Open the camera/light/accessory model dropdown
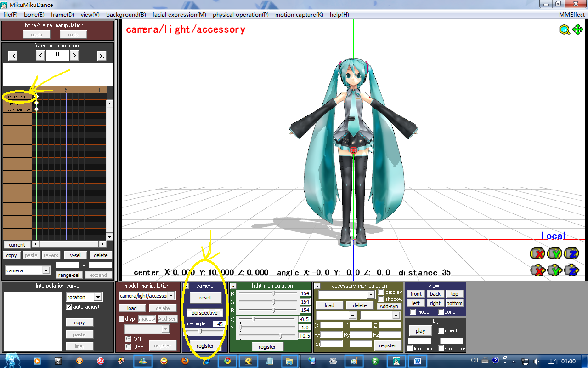588x368 pixels. 147,296
